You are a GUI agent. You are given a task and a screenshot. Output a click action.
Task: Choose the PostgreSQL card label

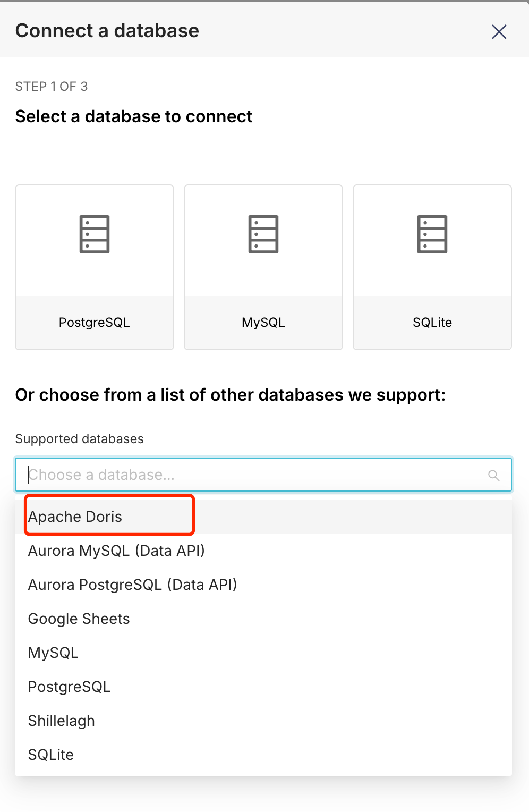pyautogui.click(x=94, y=322)
